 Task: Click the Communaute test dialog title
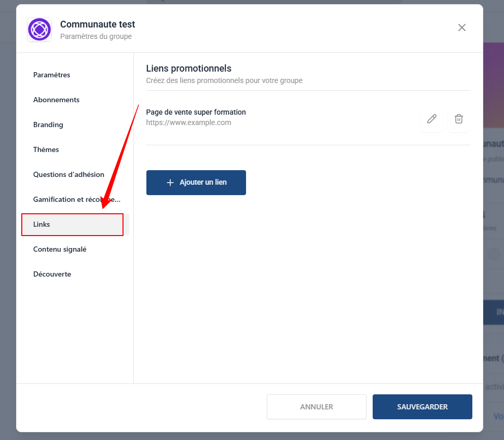98,24
